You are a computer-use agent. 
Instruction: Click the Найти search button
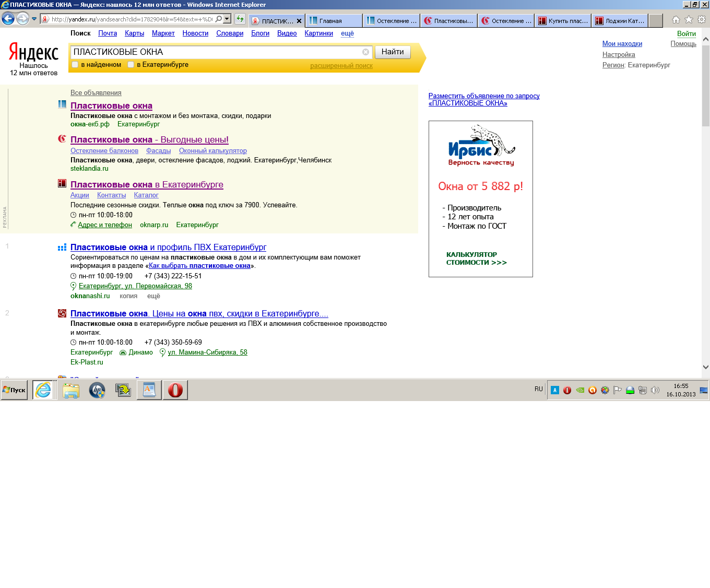(x=393, y=52)
